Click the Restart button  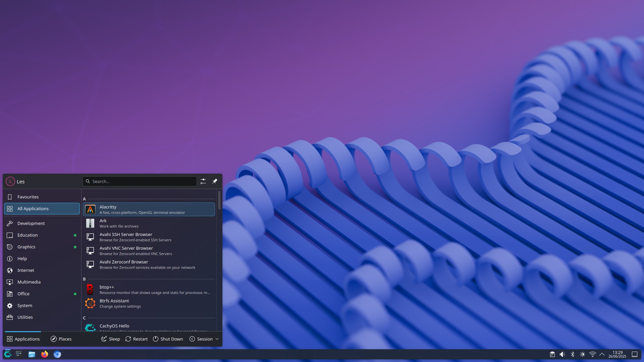137,339
